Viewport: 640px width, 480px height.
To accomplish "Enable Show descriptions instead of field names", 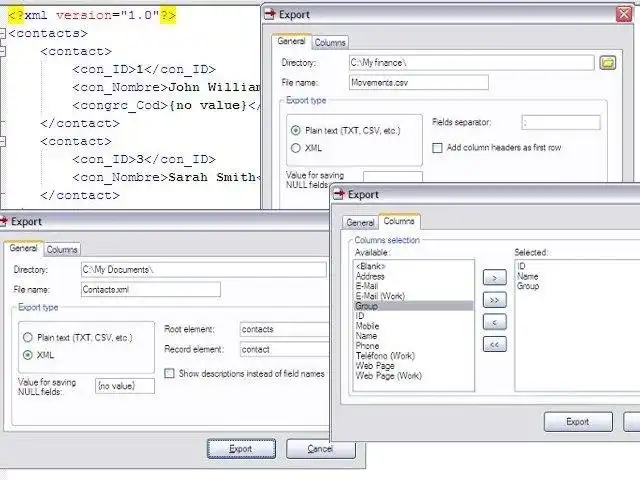I will point(169,373).
